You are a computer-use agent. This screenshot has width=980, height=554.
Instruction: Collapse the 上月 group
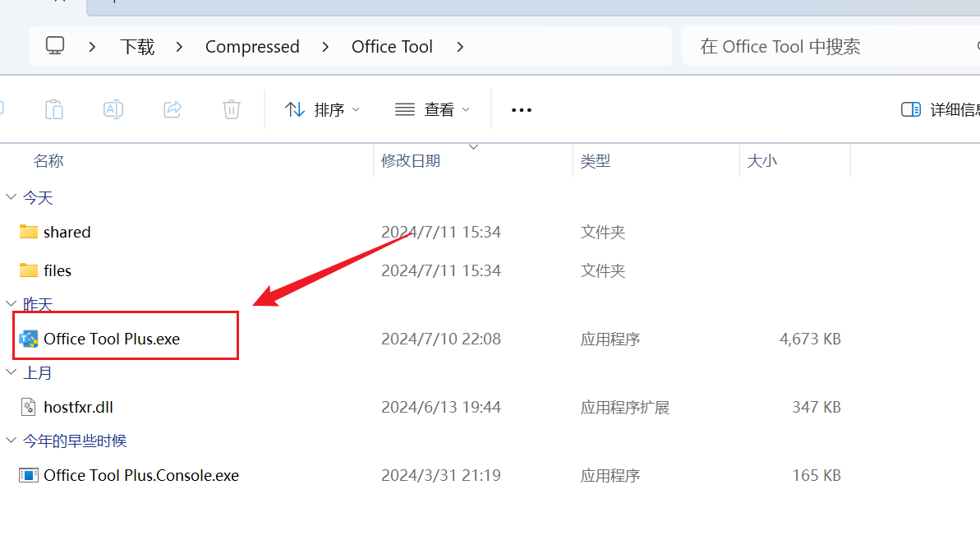tap(11, 372)
